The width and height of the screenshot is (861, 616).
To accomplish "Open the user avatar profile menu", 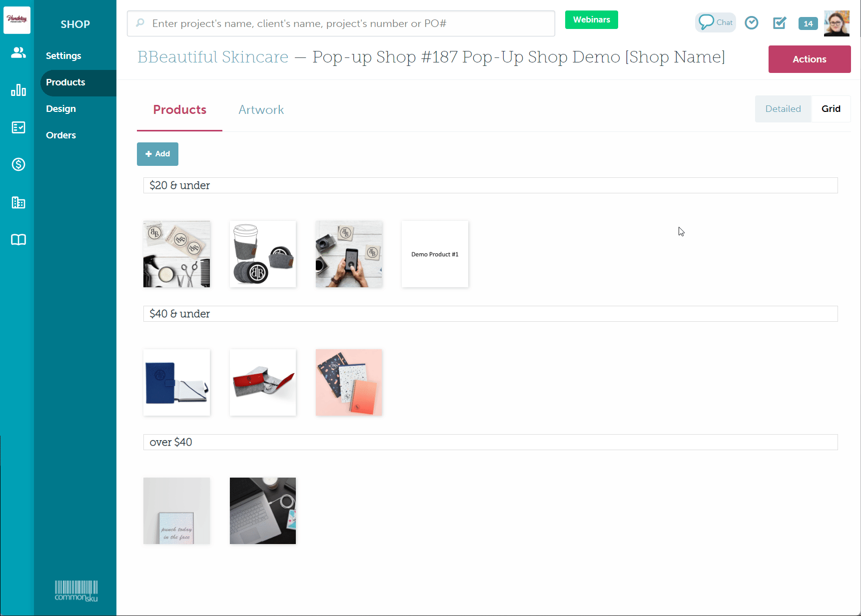I will pos(837,23).
